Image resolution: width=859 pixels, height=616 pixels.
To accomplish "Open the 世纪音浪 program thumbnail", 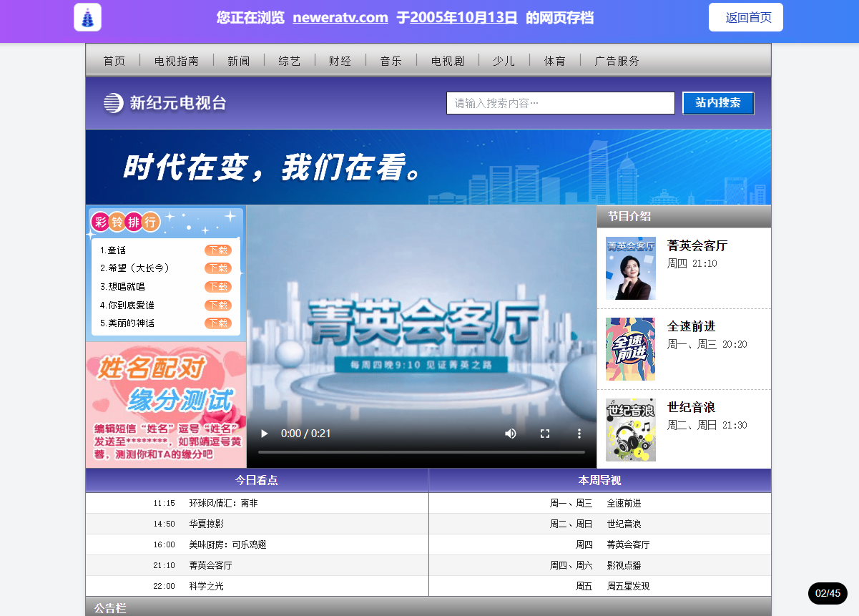I will (630, 430).
